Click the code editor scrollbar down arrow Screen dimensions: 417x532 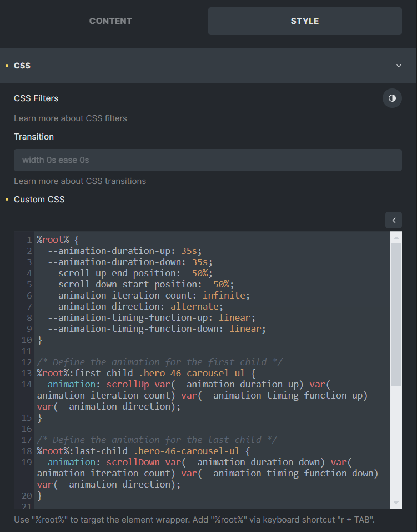pyautogui.click(x=396, y=503)
